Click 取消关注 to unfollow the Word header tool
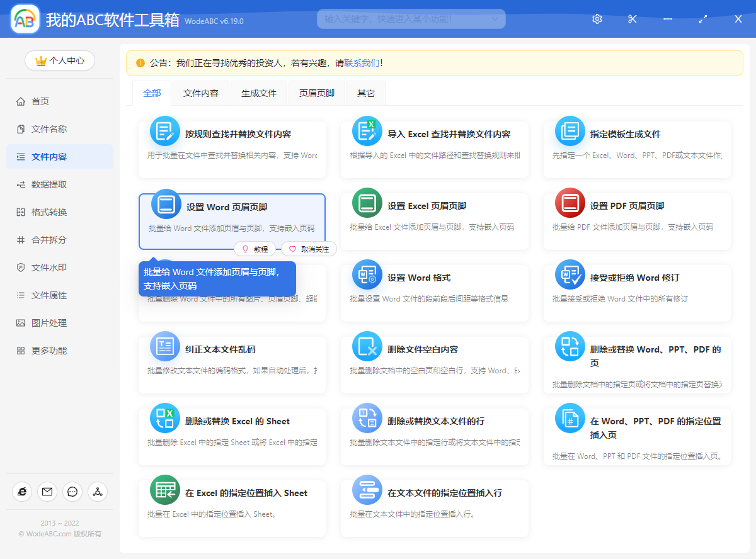This screenshot has height=559, width=756. coord(309,249)
